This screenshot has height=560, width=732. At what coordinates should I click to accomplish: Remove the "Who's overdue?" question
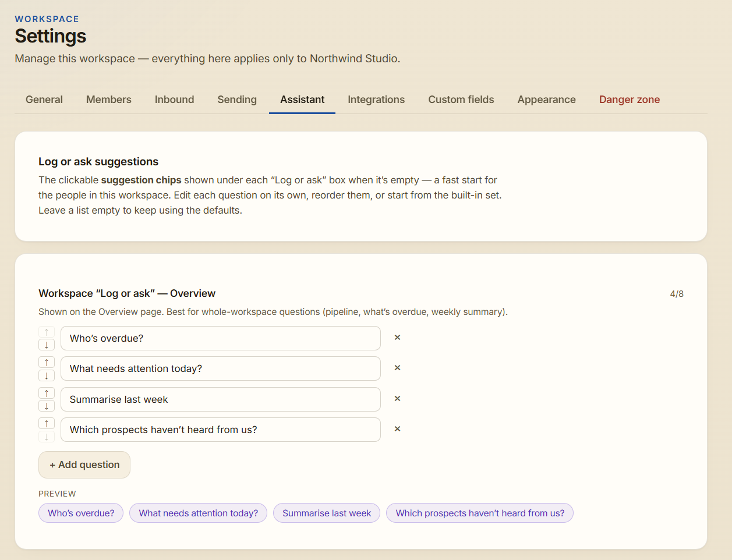[x=397, y=338]
